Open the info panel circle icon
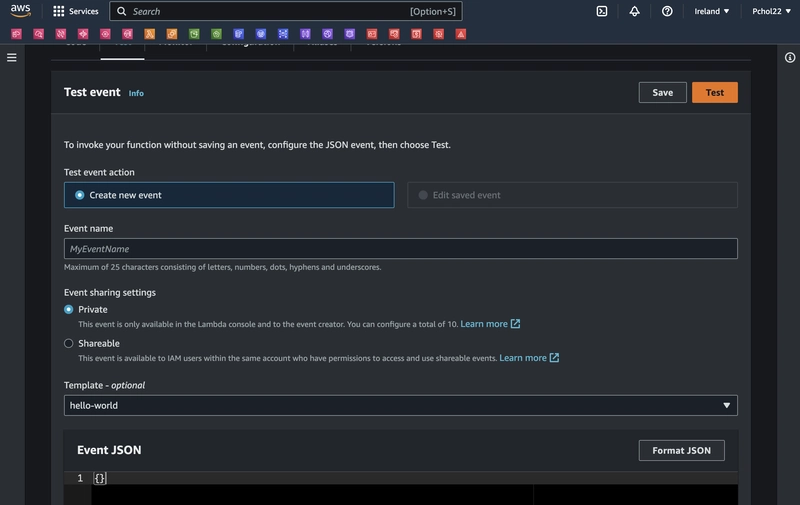The height and width of the screenshot is (505, 800). point(789,58)
